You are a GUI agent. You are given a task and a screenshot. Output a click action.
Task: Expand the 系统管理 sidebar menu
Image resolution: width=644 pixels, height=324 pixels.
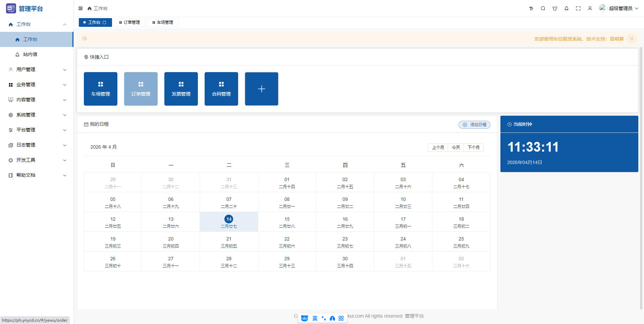[x=37, y=115]
